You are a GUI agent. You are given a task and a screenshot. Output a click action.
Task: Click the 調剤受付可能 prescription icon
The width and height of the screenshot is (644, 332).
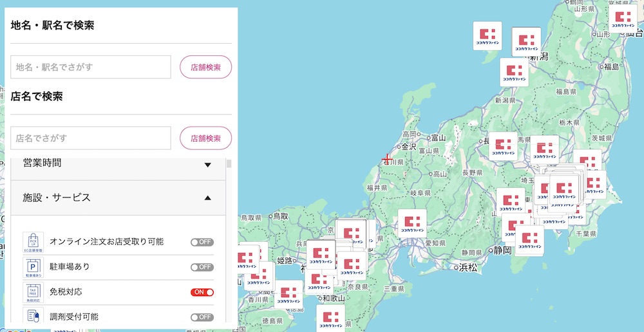tap(33, 317)
